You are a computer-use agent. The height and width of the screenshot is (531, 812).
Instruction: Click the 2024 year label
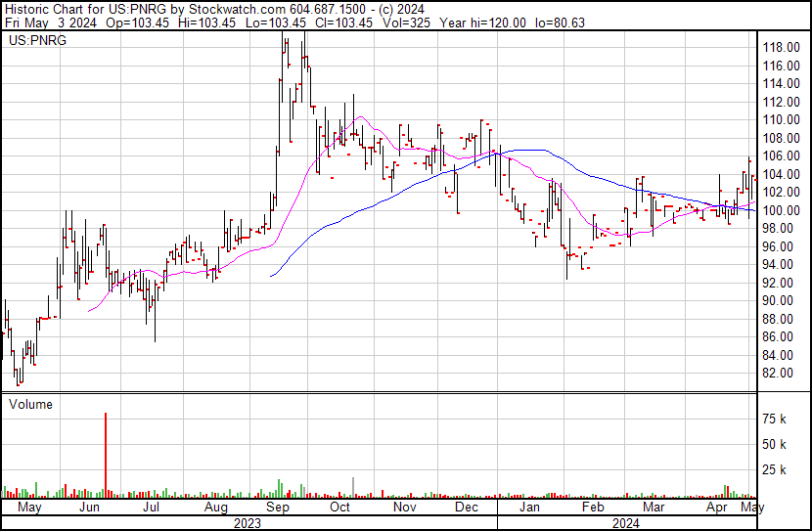point(626,523)
